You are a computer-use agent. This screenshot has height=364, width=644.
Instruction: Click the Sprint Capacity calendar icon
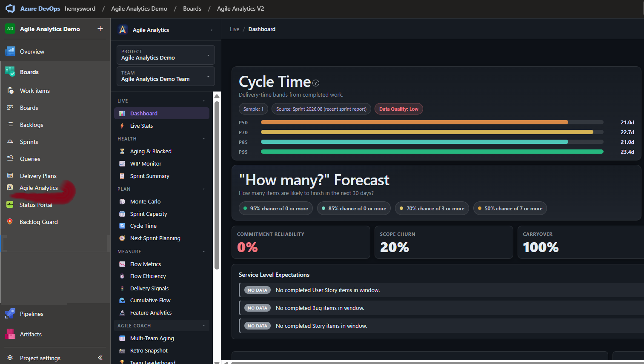[x=122, y=214]
